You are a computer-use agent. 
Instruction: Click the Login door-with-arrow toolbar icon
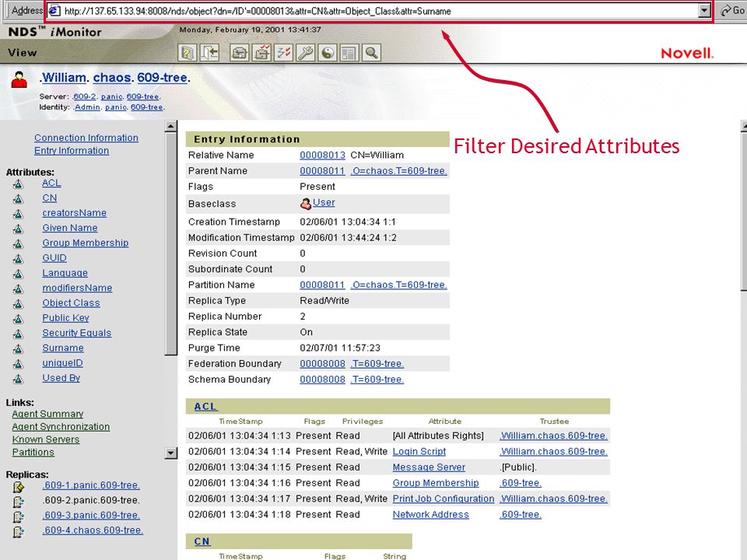[x=209, y=52]
